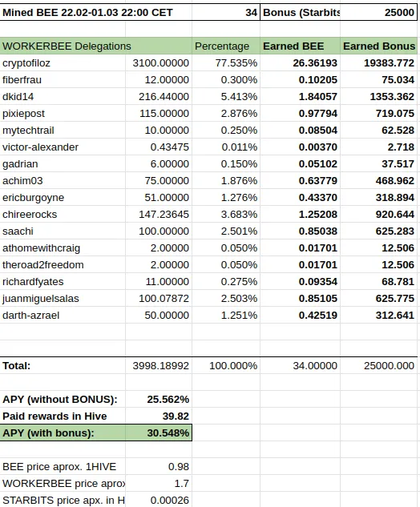
Task: Click the 'APY (without BONUS):' label
Action: tap(63, 399)
